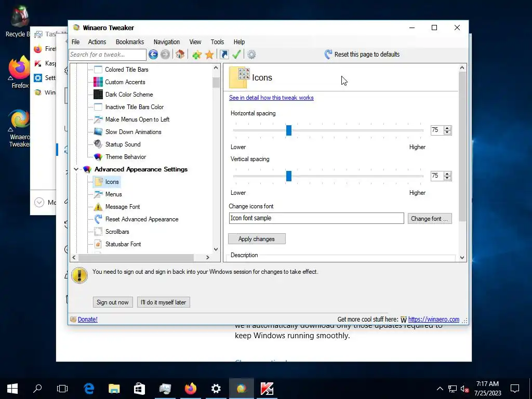Image resolution: width=532 pixels, height=399 pixels.
Task: Click tree panel scroll down arrow
Action: (x=216, y=249)
